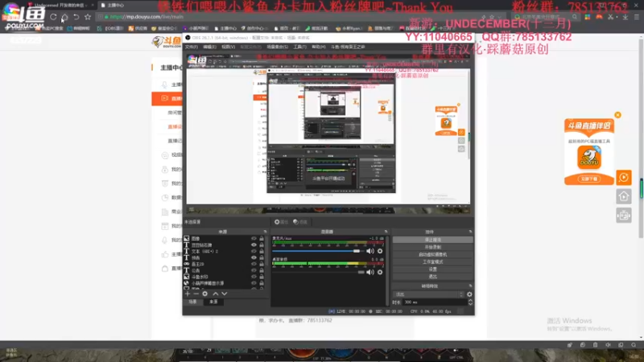Open OBS 视图(V) menu
This screenshot has height=362, width=644.
(229, 47)
